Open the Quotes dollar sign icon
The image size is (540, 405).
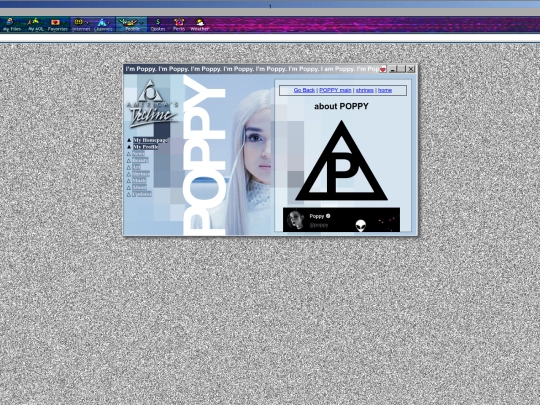point(158,22)
